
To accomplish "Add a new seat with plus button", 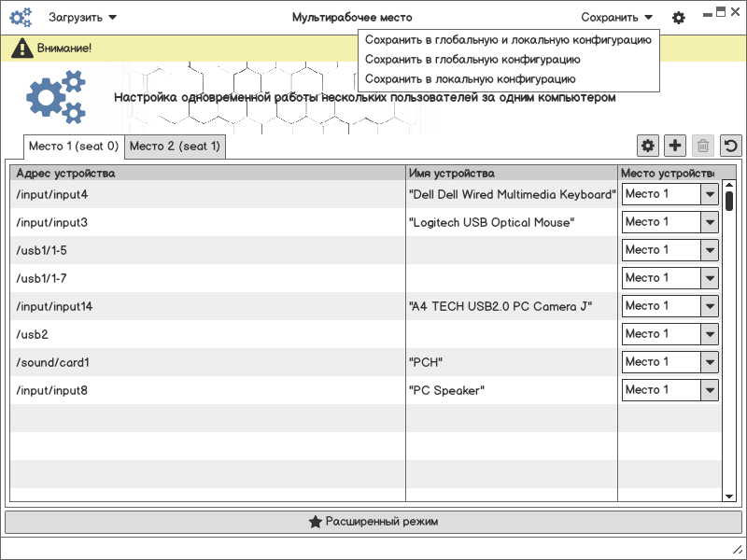I will [675, 146].
